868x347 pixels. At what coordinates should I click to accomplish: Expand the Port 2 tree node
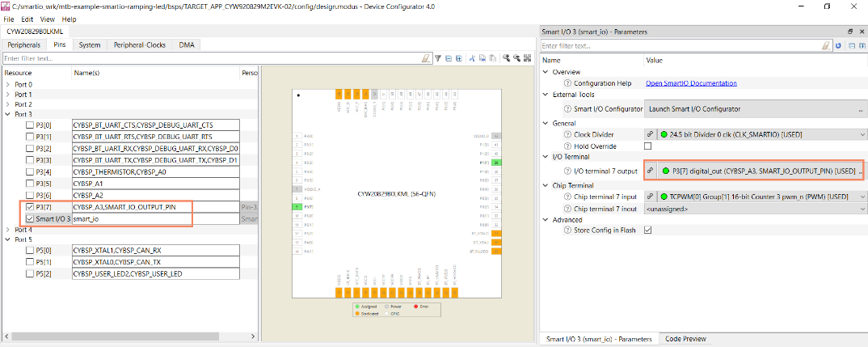click(x=8, y=104)
